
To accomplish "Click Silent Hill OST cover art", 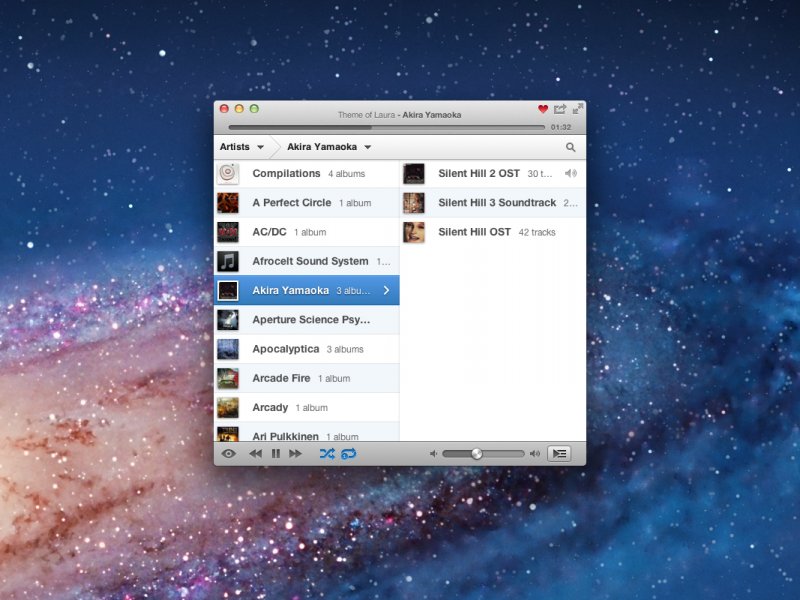I will point(414,232).
